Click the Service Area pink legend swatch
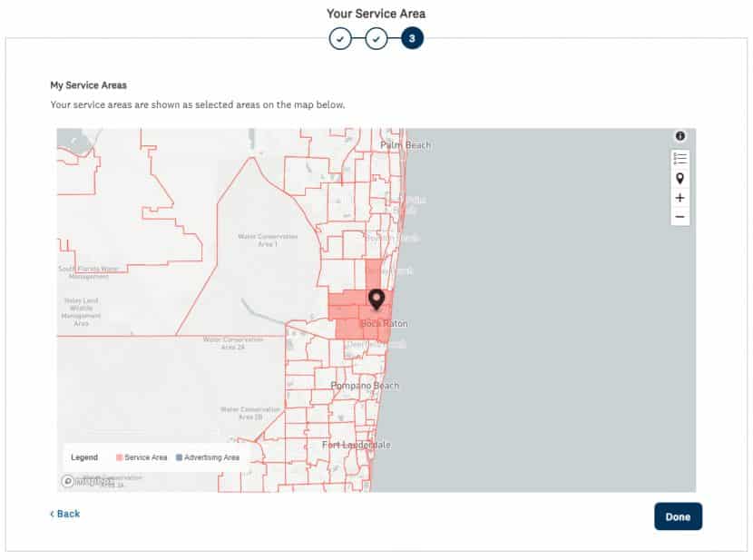The image size is (753, 560). coord(120,457)
